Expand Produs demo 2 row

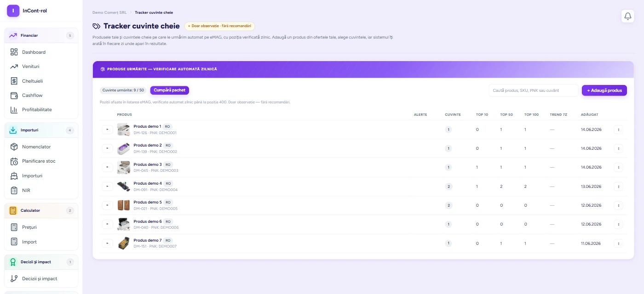point(107,148)
